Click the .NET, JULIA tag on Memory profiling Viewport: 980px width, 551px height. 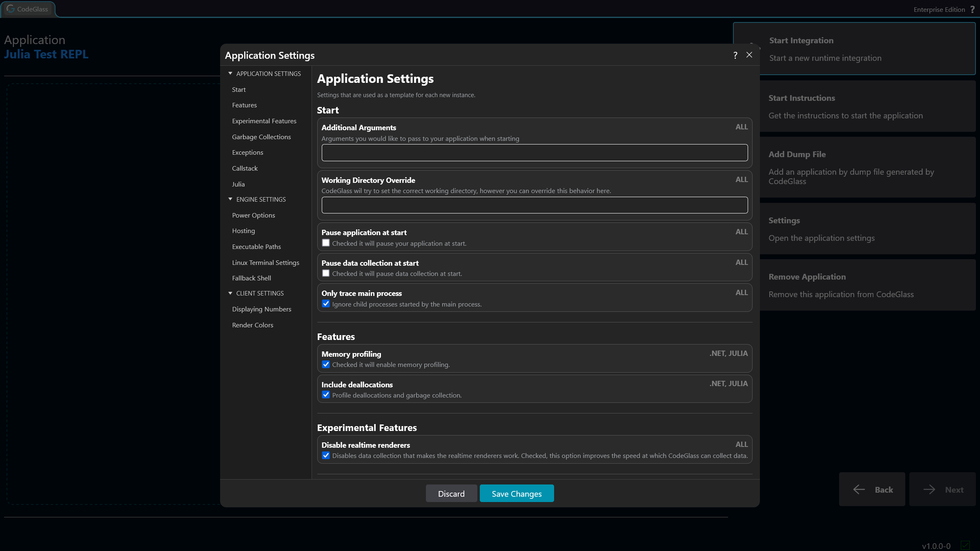pos(728,353)
